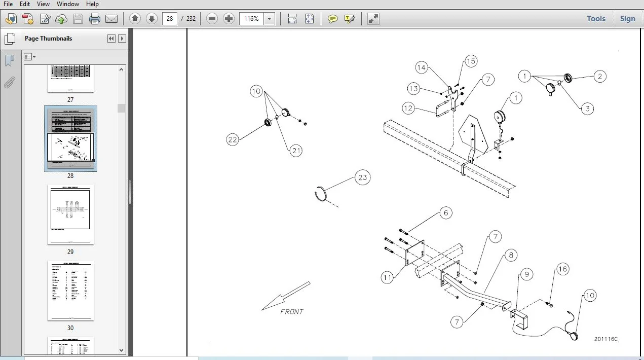Open the File menu
Image resolution: width=644 pixels, height=360 pixels.
click(8, 4)
